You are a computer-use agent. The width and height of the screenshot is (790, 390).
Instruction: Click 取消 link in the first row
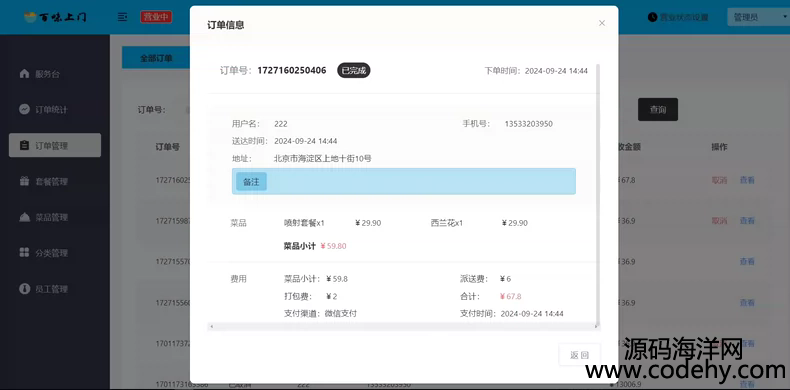click(x=719, y=180)
